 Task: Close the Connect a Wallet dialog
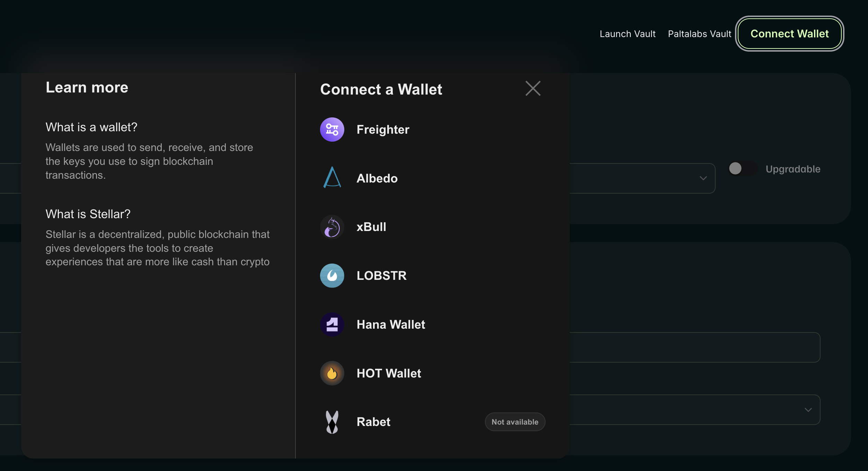pos(533,89)
